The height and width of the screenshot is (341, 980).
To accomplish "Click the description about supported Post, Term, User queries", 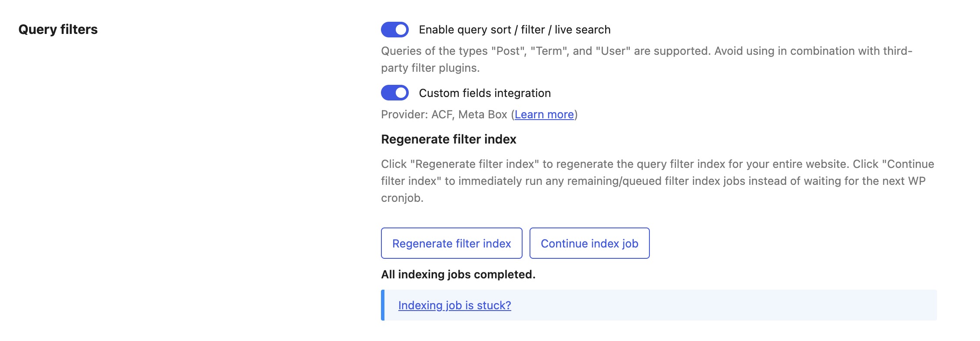I will click(646, 59).
